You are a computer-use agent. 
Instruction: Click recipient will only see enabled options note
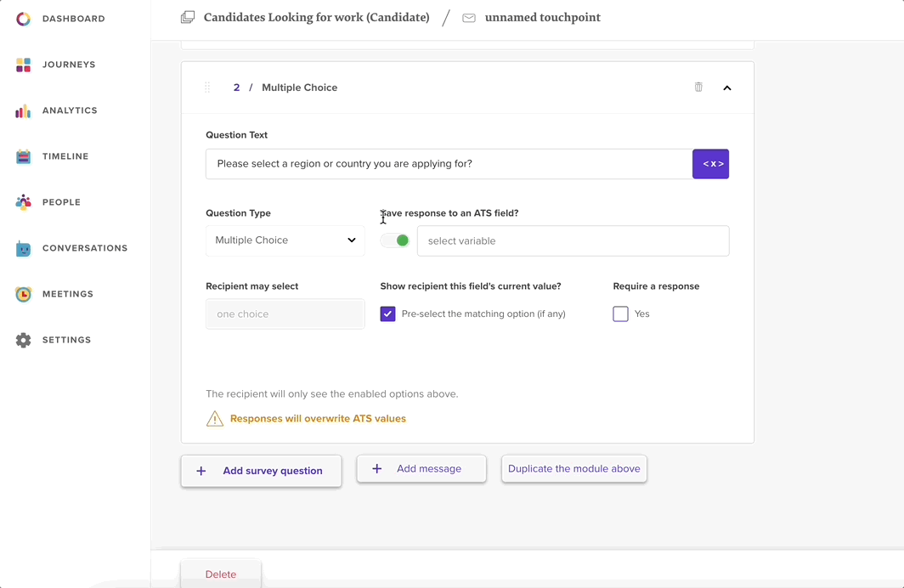click(332, 394)
